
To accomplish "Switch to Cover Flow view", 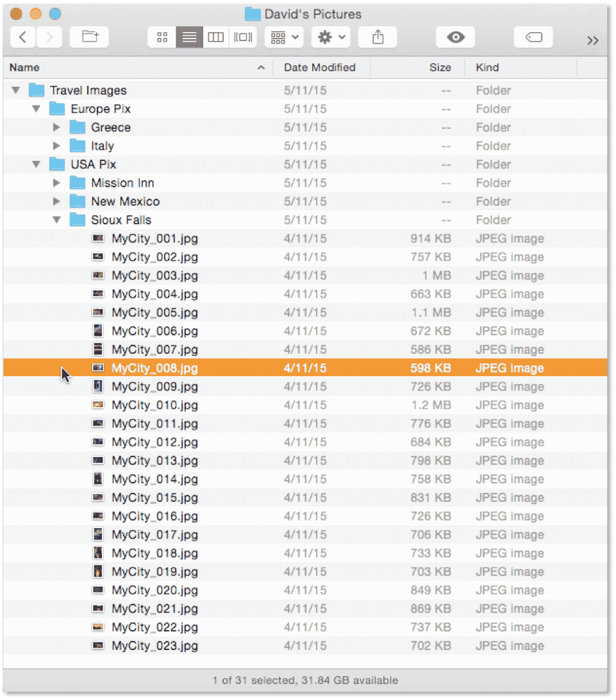I will click(x=243, y=37).
